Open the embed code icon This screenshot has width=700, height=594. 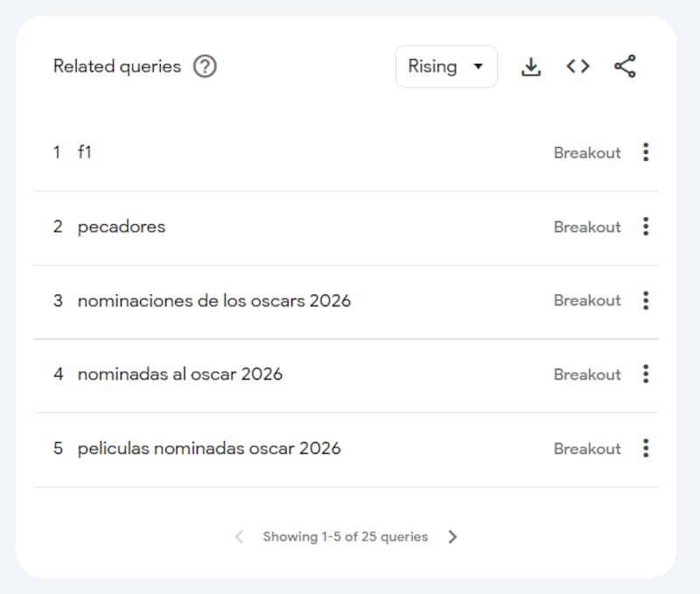[x=577, y=66]
